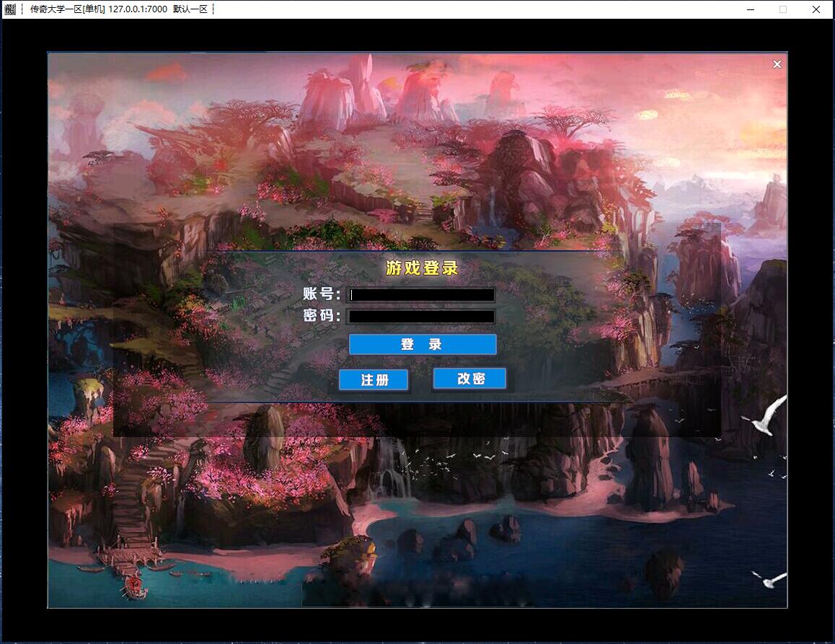Click the 改密 change password button
This screenshot has width=835, height=644.
pyautogui.click(x=469, y=378)
